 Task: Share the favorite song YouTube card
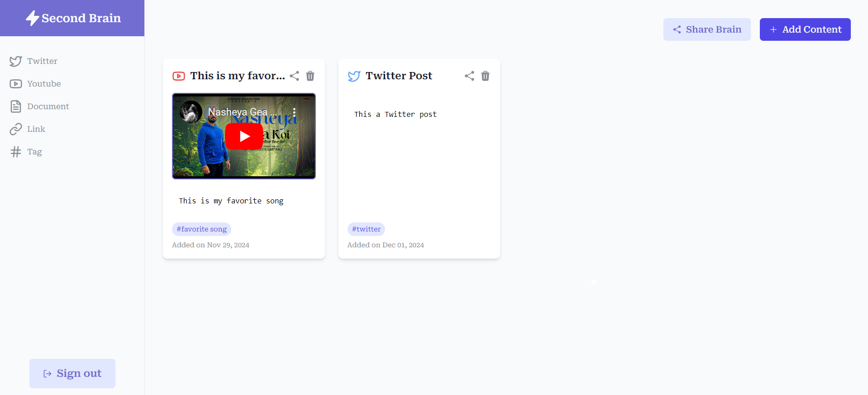pyautogui.click(x=295, y=76)
